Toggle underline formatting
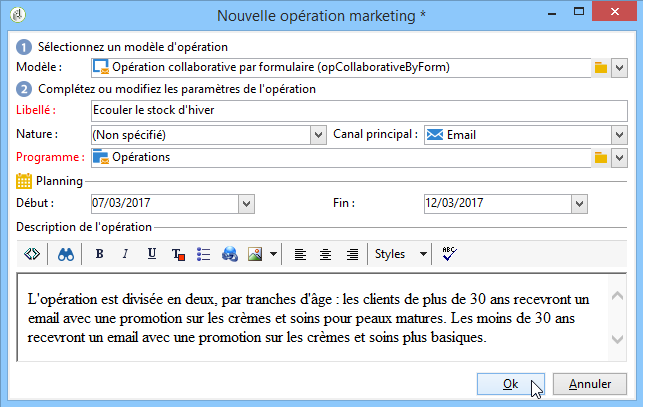Image resolution: width=646 pixels, height=408 pixels. tap(152, 254)
